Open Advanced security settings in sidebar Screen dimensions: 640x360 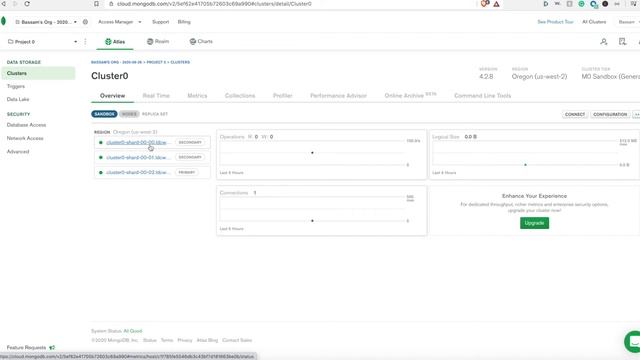pos(18,152)
